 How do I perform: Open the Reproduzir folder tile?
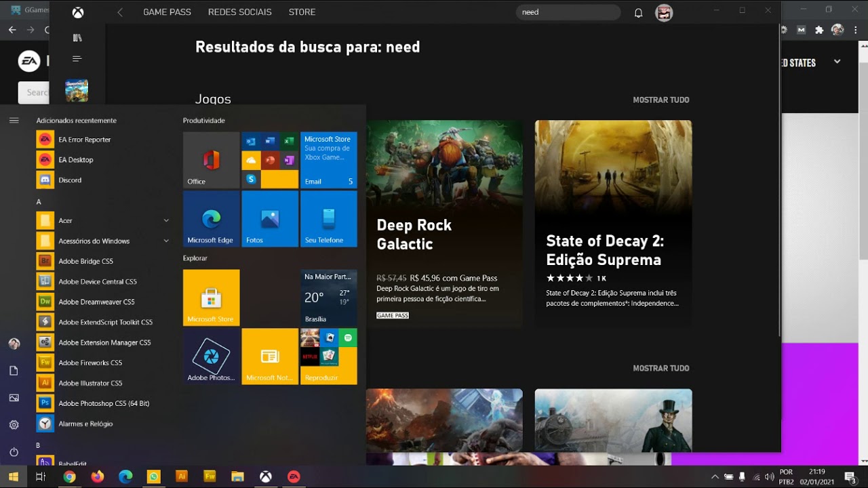(329, 357)
